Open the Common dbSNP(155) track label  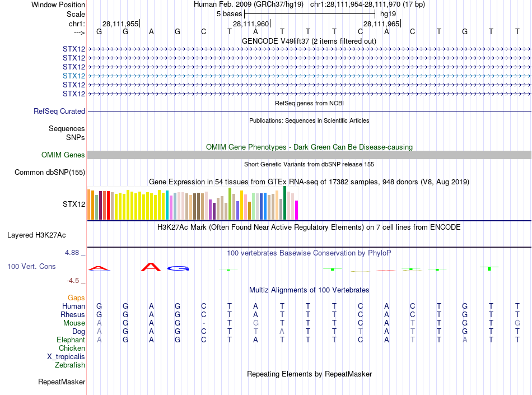point(49,173)
